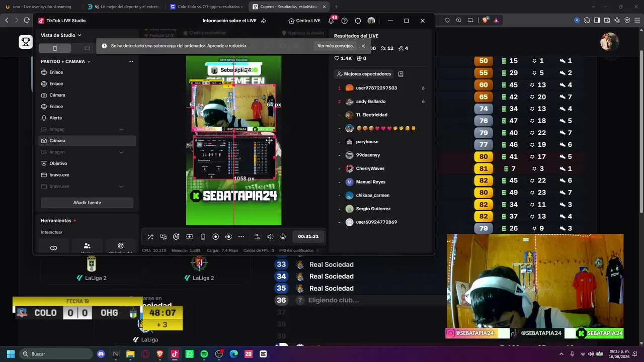Share the LIVE information via the arrow icon

coord(263,21)
